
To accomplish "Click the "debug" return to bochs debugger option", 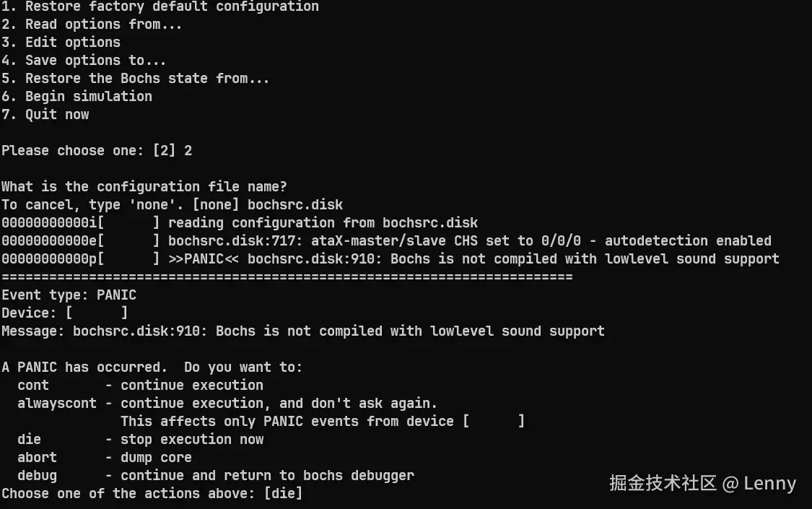I will tap(215, 476).
